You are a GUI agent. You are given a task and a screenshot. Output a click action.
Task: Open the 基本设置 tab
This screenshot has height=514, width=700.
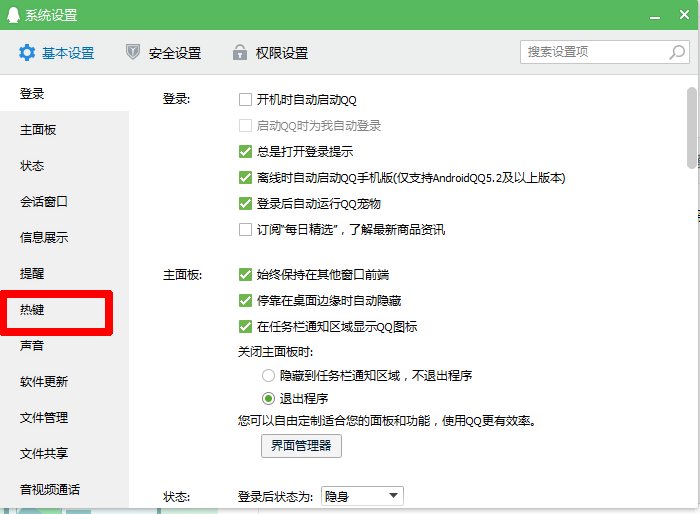tap(57, 53)
